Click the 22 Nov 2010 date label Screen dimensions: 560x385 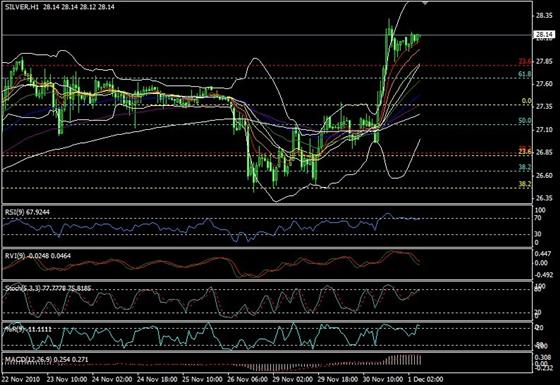point(21,379)
